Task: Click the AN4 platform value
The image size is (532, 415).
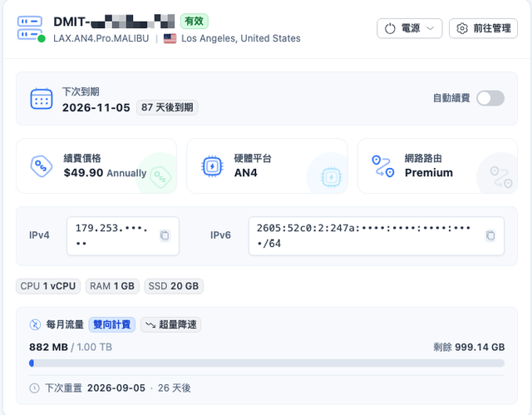Action: [246, 173]
